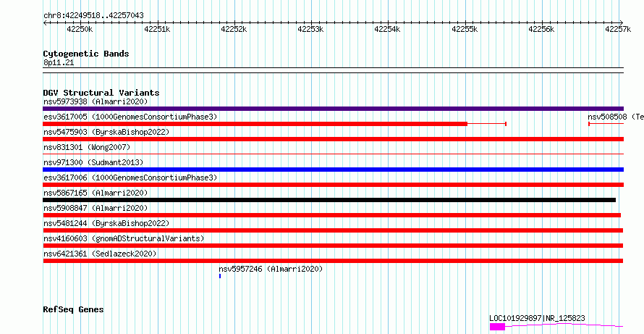Click the 42251k ruler position

(x=157, y=29)
